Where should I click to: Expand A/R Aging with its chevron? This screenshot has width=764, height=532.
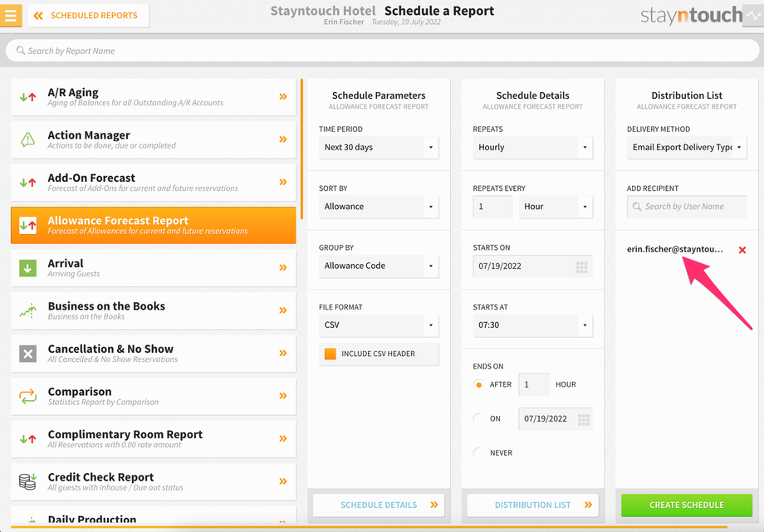(x=282, y=96)
